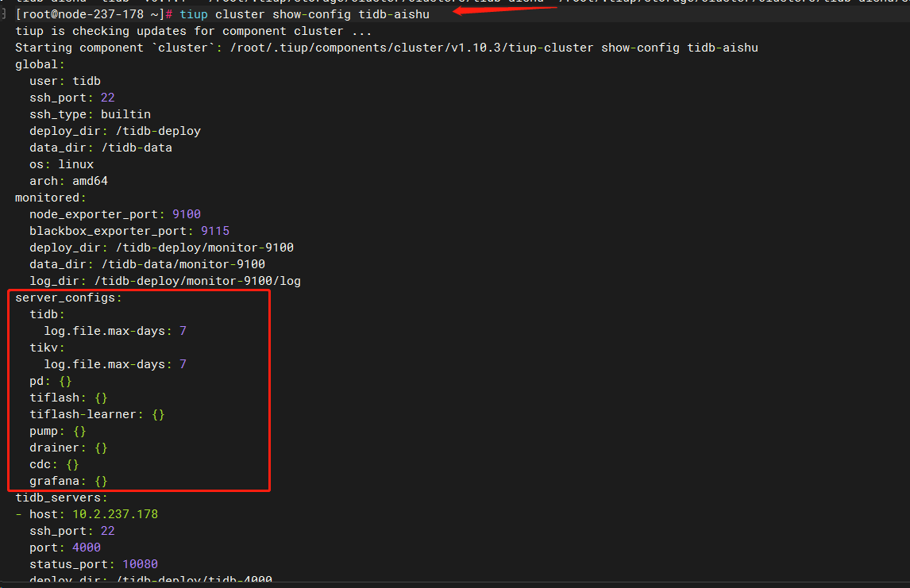Click the ssh_type value builtin
This screenshot has width=910, height=588.
(x=125, y=114)
